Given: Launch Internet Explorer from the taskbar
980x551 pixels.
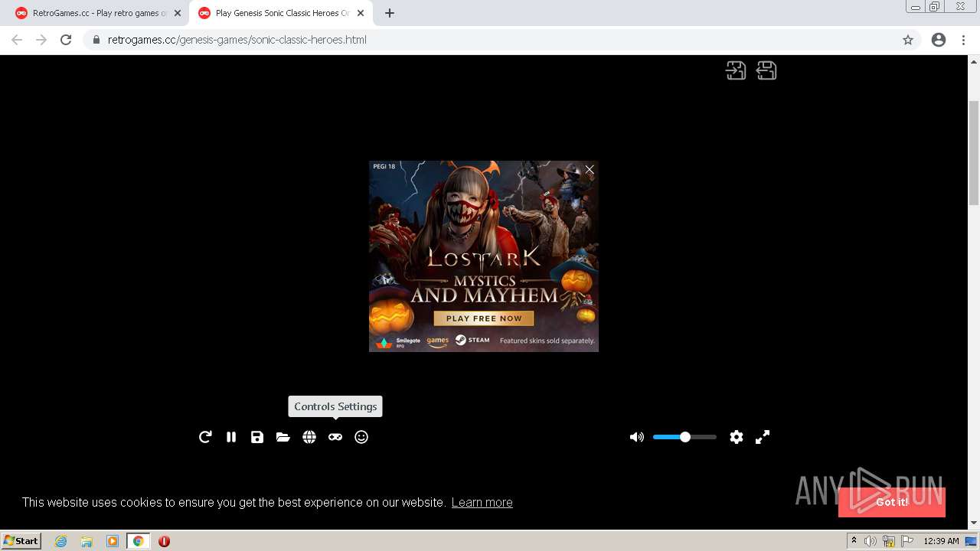Looking at the screenshot, I should (61, 541).
